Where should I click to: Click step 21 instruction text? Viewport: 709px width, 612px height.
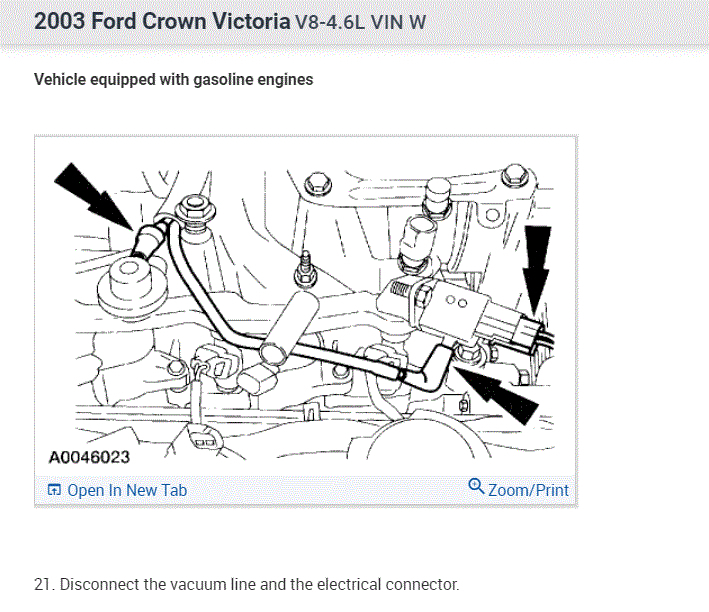pyautogui.click(x=246, y=584)
